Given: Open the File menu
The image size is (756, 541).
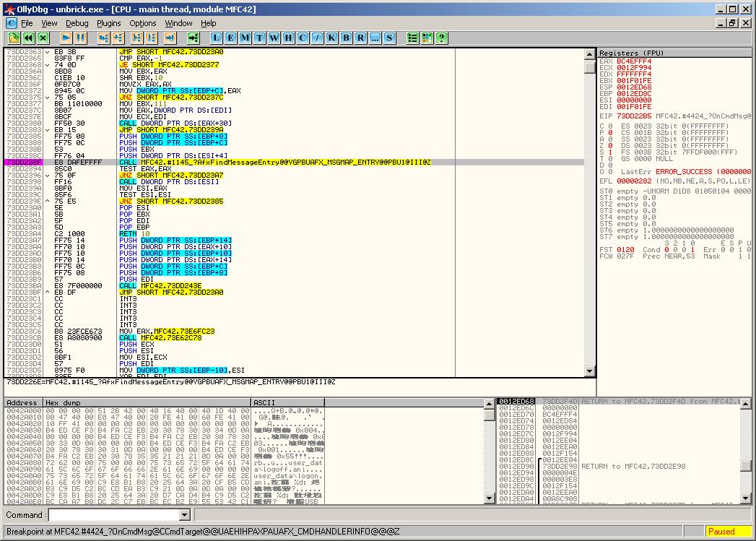Looking at the screenshot, I should tap(27, 22).
